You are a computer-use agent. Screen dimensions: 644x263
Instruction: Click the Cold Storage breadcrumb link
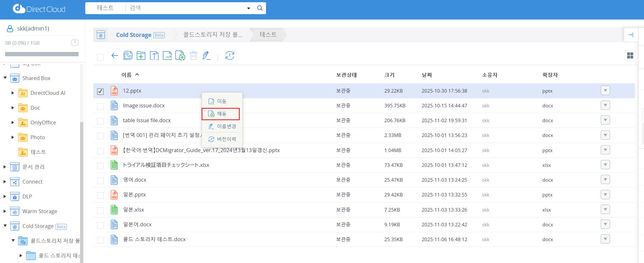point(133,35)
